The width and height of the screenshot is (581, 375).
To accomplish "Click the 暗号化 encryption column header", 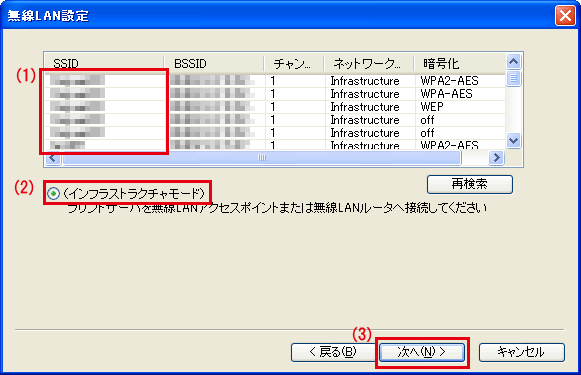I will [x=459, y=64].
